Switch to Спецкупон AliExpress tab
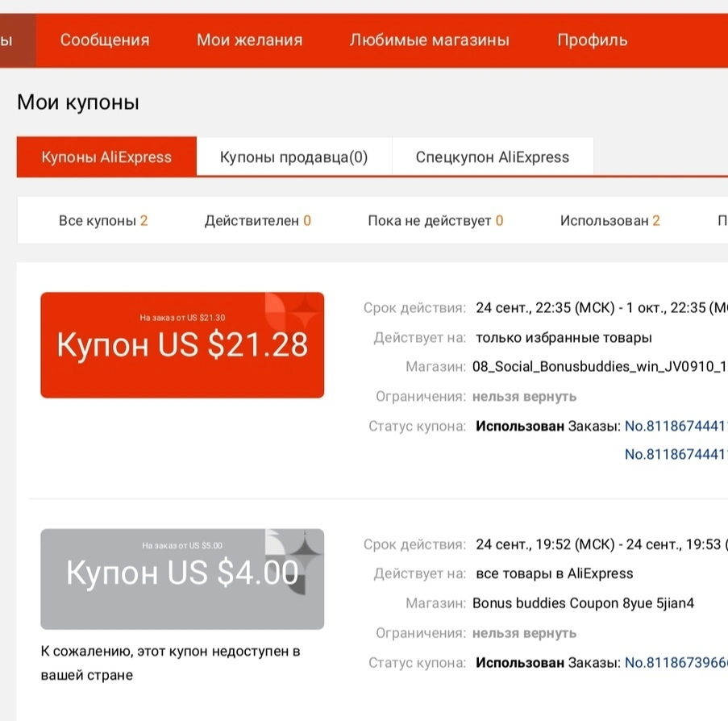 (493, 157)
